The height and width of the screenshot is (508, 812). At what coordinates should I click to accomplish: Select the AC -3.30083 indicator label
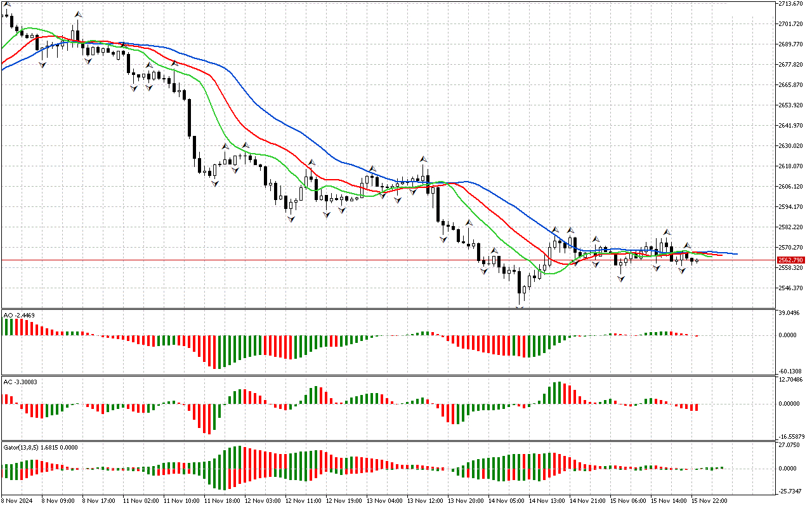21,382
